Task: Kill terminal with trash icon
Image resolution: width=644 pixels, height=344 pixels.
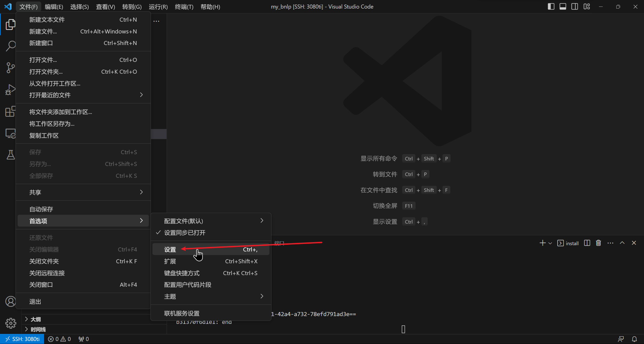Action: pyautogui.click(x=598, y=243)
